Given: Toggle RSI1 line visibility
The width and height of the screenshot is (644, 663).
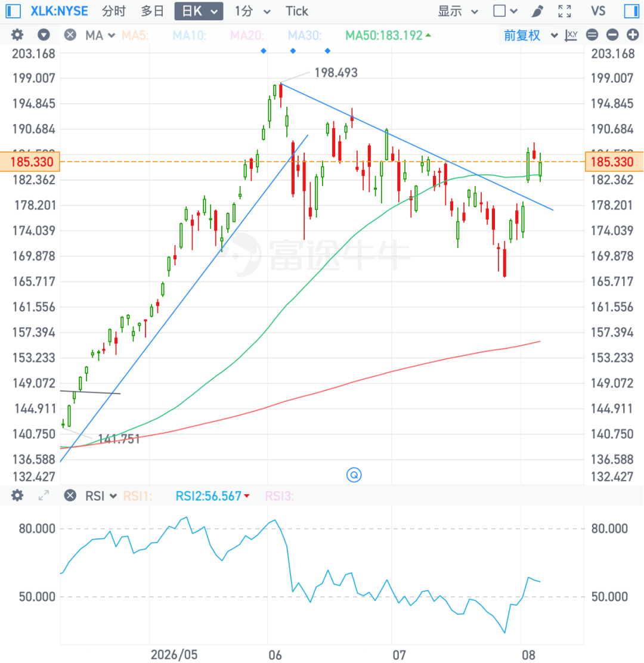Looking at the screenshot, I should point(137,495).
